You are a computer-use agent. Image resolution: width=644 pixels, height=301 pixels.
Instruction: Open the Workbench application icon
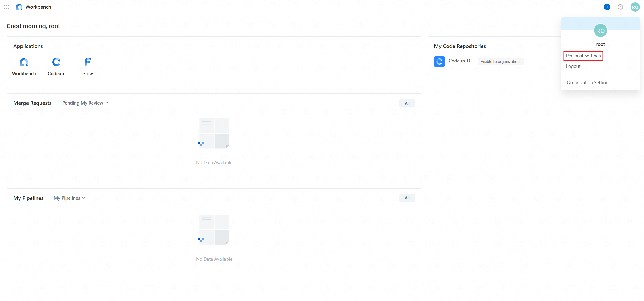click(24, 62)
